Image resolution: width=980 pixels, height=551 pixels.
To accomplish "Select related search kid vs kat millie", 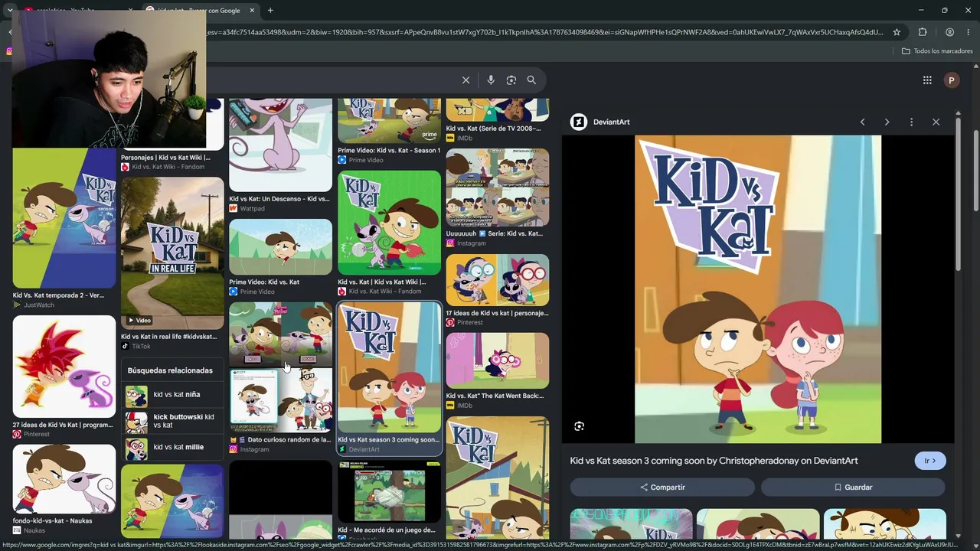I will (x=171, y=448).
